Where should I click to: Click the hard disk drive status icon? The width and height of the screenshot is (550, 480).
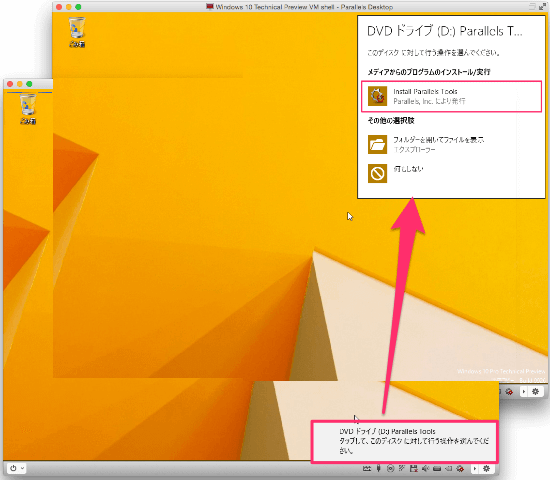pyautogui.click(x=437, y=468)
